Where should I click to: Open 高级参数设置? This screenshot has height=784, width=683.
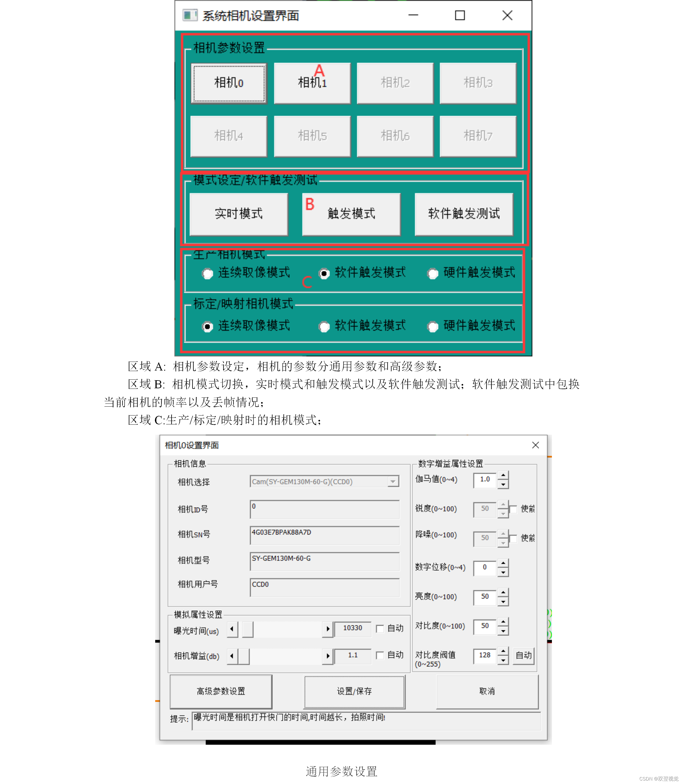[x=221, y=691]
